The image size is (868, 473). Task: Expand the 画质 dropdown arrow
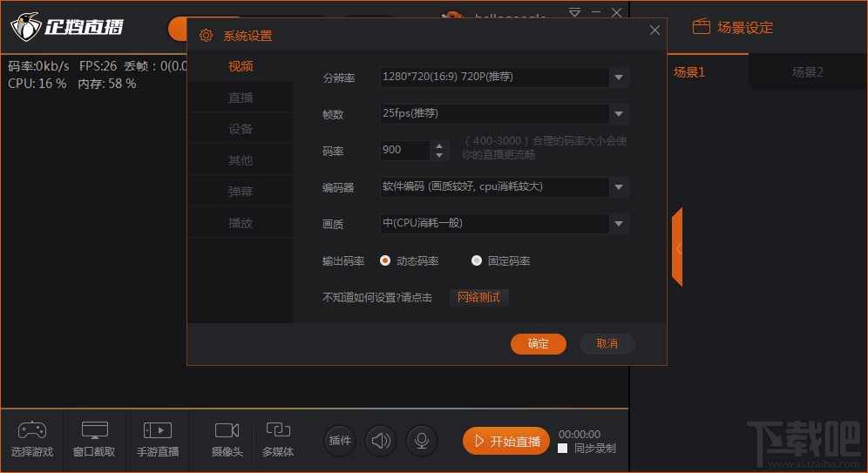click(x=619, y=224)
